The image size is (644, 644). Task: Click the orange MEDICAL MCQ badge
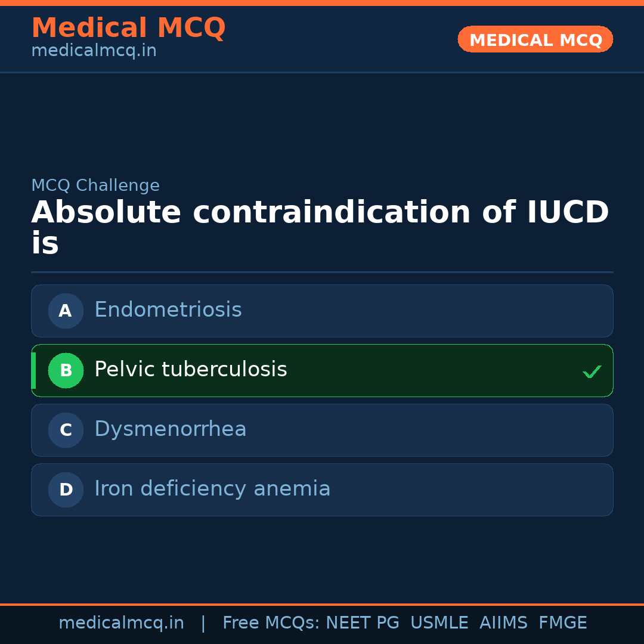(535, 39)
